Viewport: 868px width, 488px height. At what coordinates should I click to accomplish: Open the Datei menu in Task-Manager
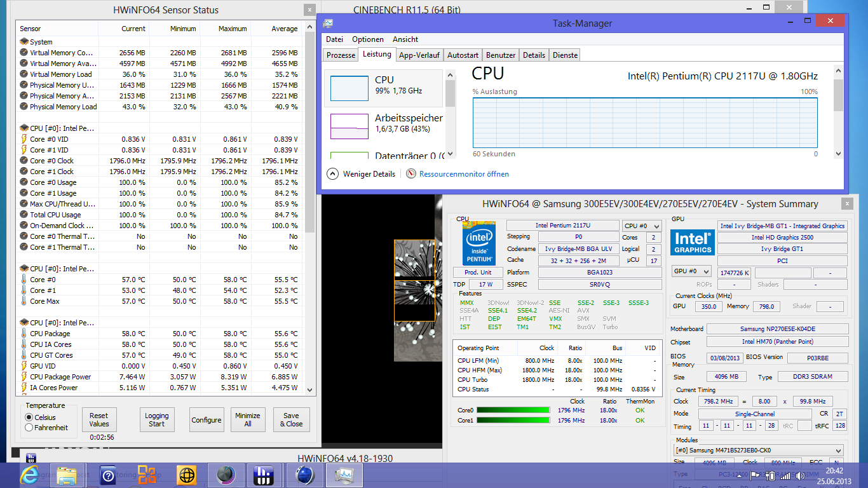coord(334,39)
